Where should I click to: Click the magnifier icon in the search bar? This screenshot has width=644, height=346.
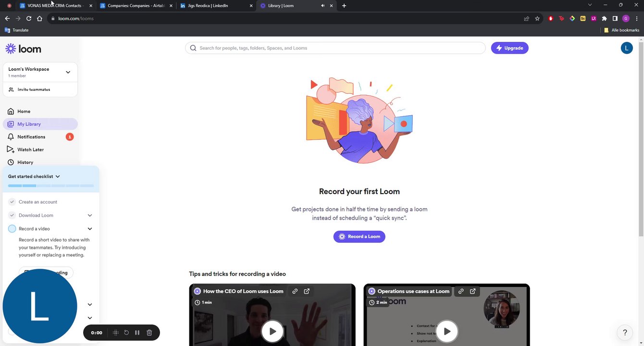point(193,48)
